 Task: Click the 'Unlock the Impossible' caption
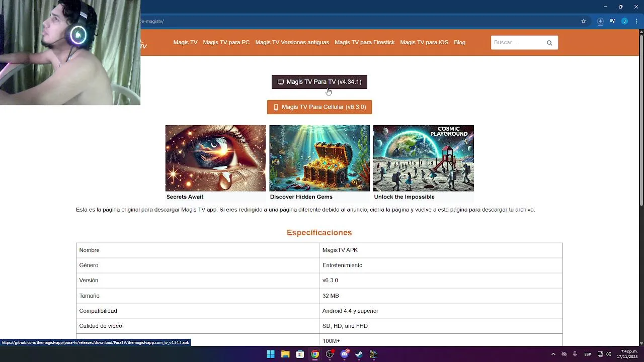click(404, 197)
